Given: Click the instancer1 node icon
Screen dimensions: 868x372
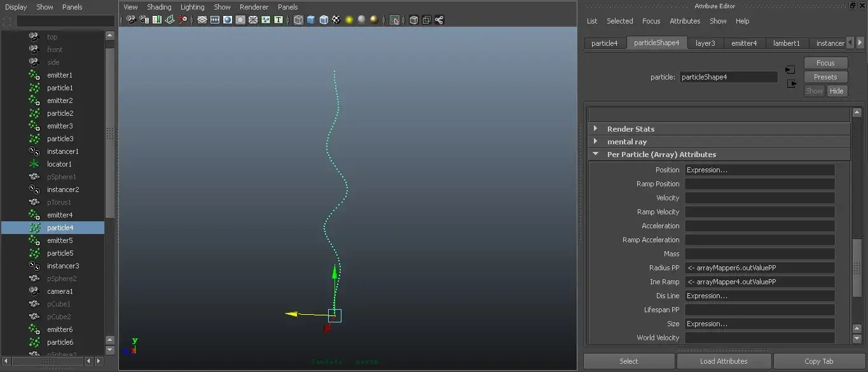Looking at the screenshot, I should [34, 151].
